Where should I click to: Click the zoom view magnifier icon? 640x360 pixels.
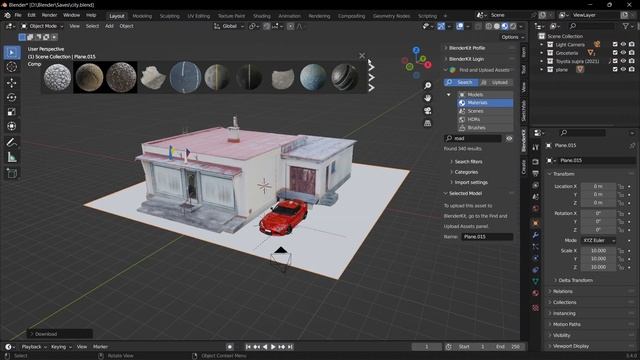tap(427, 85)
